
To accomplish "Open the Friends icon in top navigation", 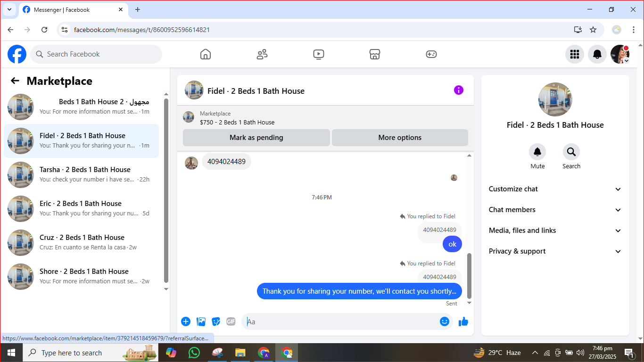I will [262, 54].
